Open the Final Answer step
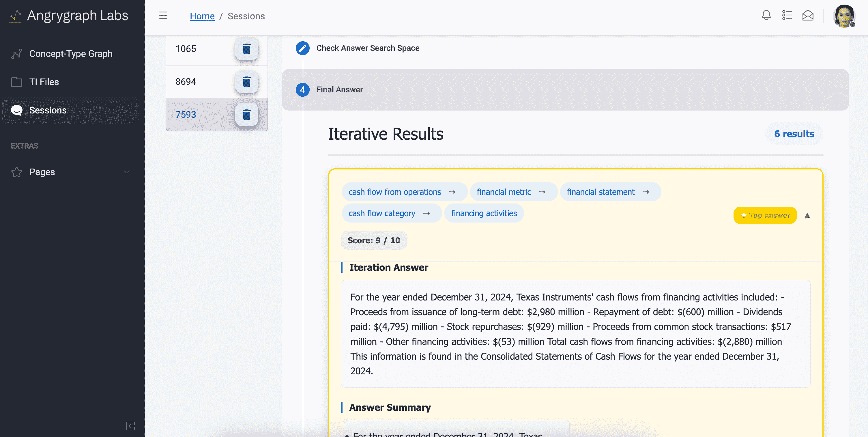868x437 pixels. point(339,90)
